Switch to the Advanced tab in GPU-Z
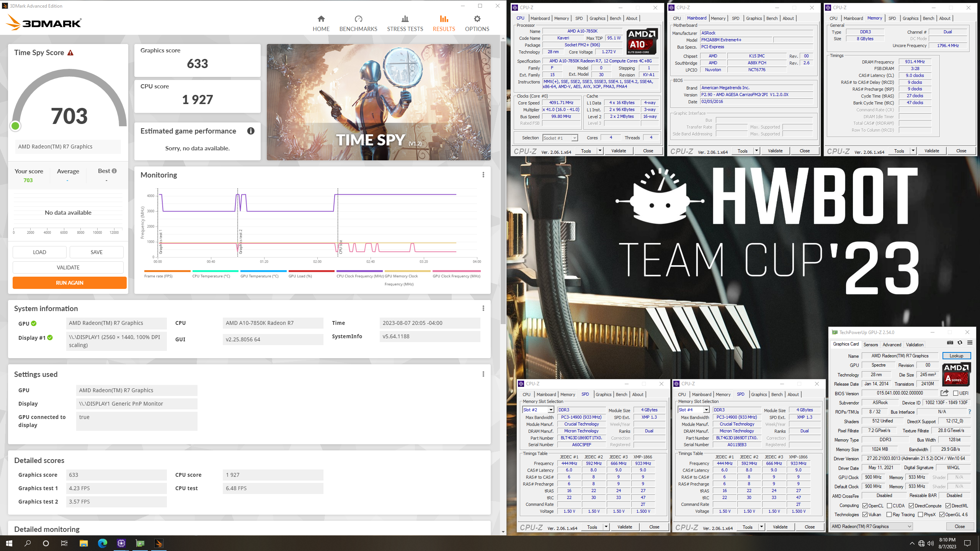The image size is (980, 551). point(892,344)
